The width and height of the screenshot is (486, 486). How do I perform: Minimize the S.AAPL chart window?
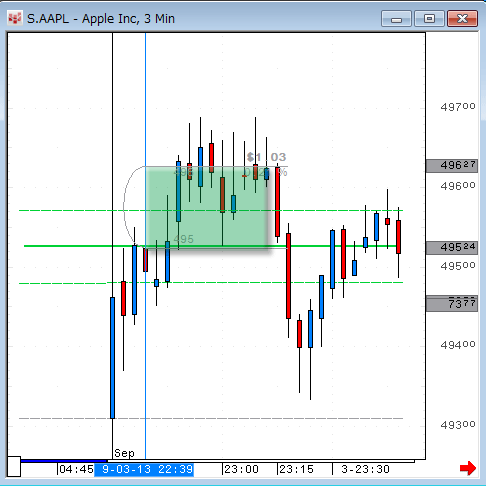396,19
